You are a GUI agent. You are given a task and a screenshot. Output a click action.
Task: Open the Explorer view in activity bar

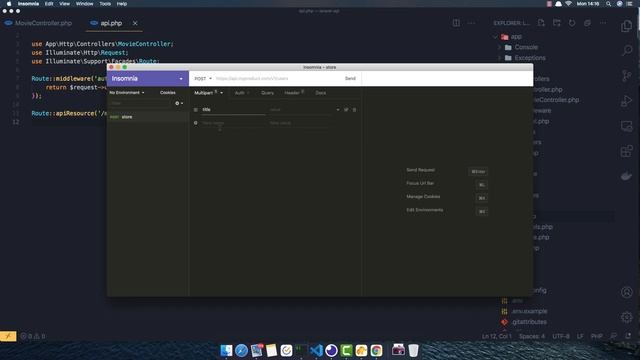click(627, 26)
